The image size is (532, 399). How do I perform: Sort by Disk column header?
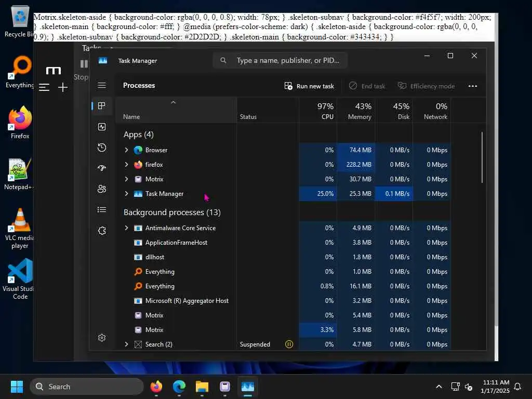[394, 111]
